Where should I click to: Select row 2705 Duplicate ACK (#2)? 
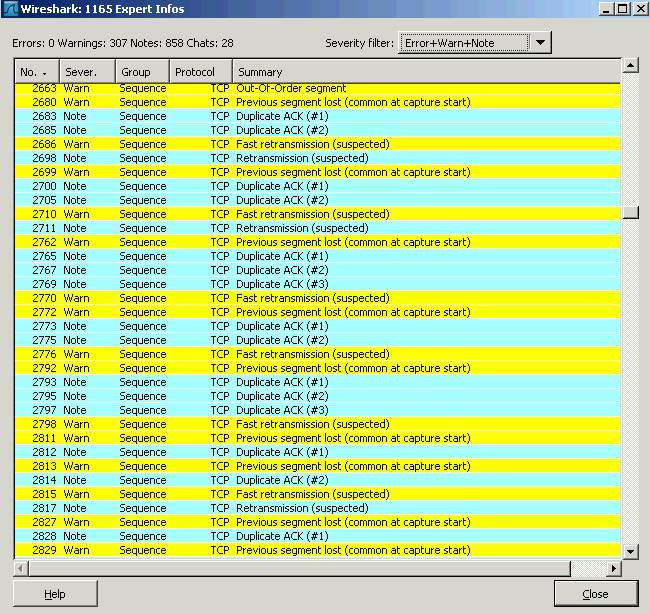(x=318, y=200)
